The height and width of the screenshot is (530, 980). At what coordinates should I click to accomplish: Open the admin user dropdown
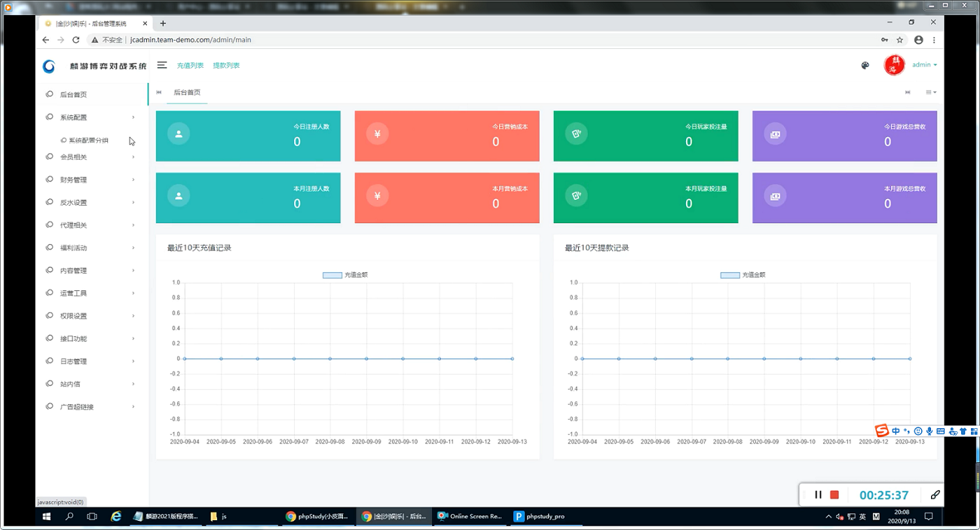pyautogui.click(x=924, y=65)
